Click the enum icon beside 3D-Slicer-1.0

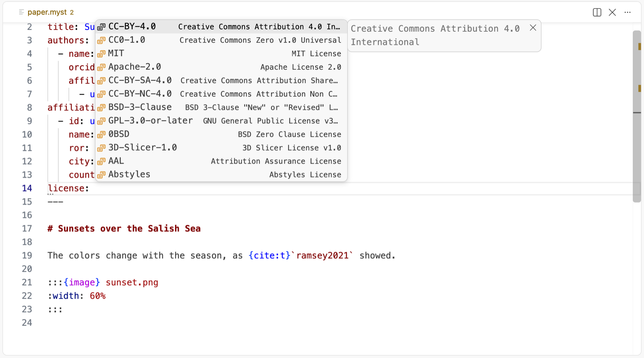101,148
